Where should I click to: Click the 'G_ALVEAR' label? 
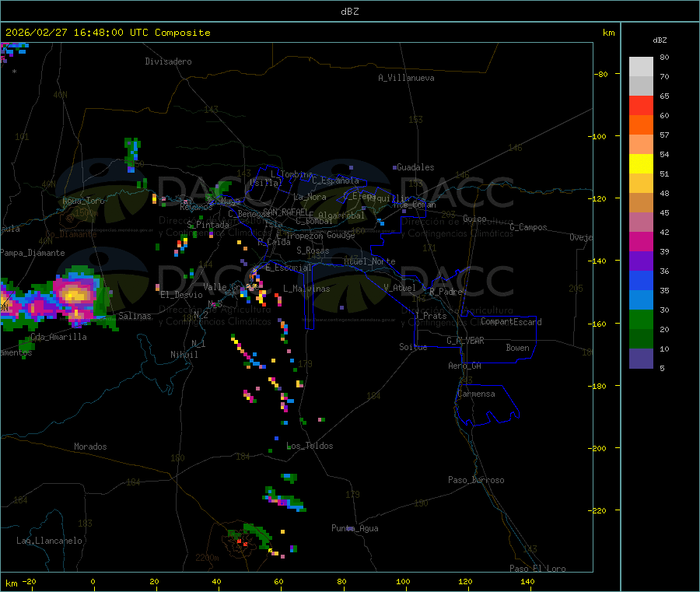[465, 341]
